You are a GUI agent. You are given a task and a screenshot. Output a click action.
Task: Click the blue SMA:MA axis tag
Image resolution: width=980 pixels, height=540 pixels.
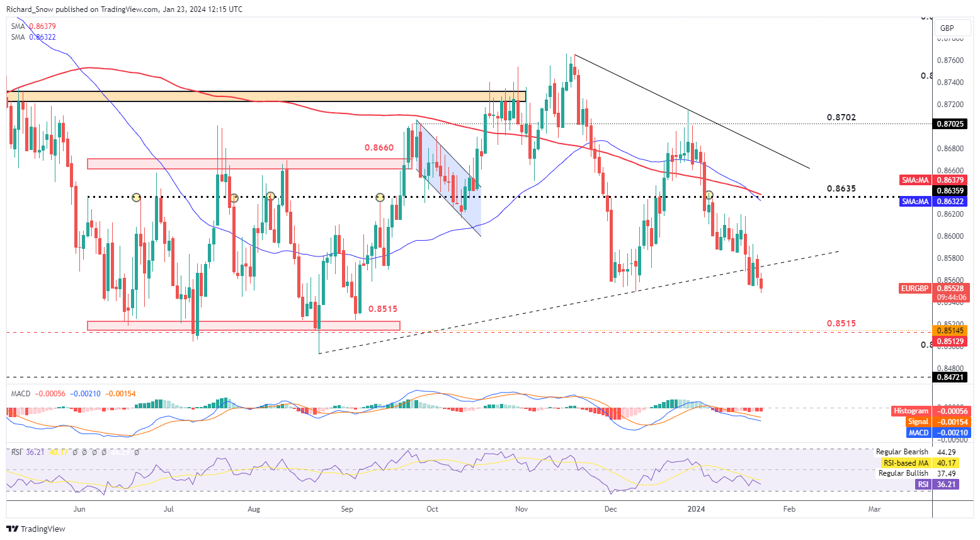click(x=915, y=202)
